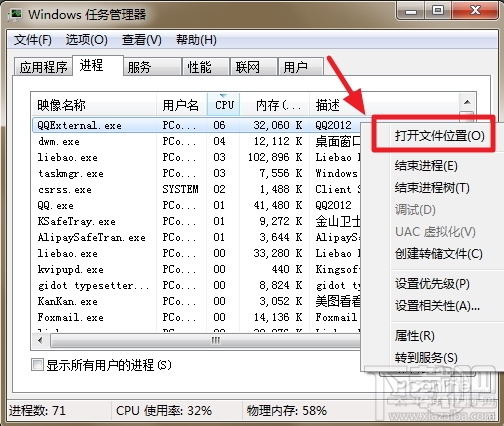504x426 pixels.
Task: Select the csrss.exe process row
Action: click(197, 189)
